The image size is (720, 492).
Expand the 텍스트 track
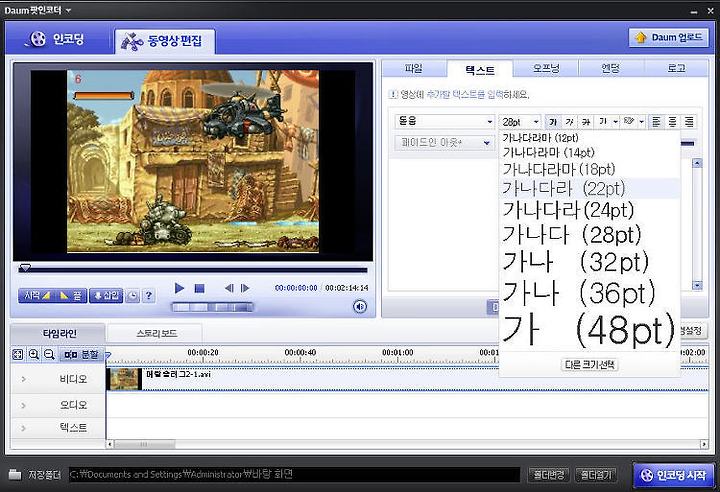(x=23, y=428)
